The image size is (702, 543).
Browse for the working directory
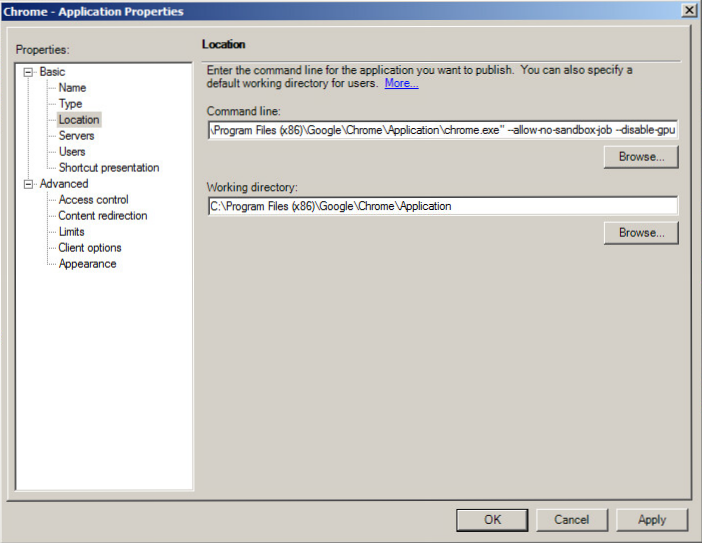tap(641, 233)
